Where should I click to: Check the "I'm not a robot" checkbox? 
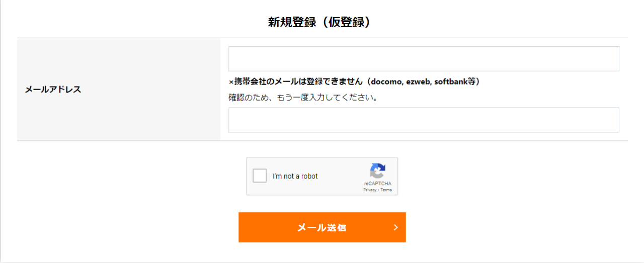pyautogui.click(x=260, y=176)
